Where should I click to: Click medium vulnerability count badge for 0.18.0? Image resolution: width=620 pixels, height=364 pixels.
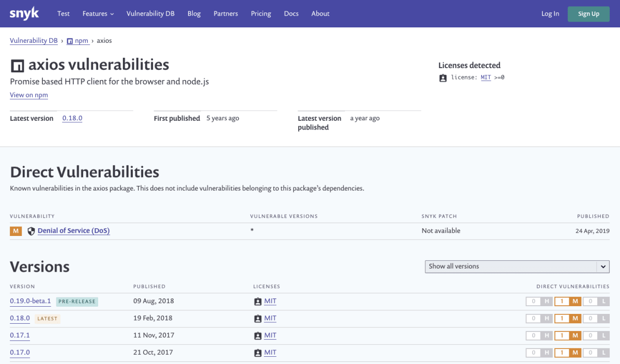tap(568, 319)
